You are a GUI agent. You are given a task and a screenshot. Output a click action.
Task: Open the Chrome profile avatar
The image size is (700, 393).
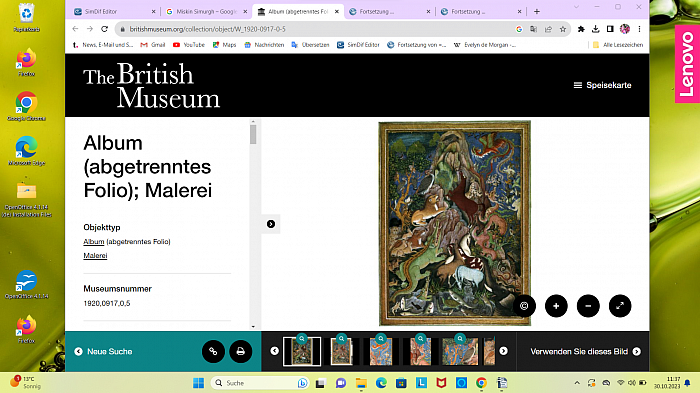625,29
